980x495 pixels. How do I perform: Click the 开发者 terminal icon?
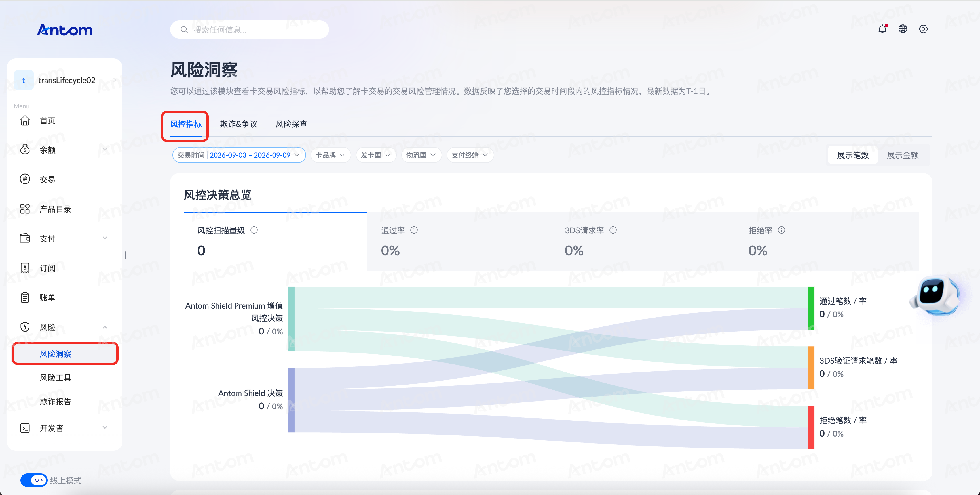(x=25, y=428)
